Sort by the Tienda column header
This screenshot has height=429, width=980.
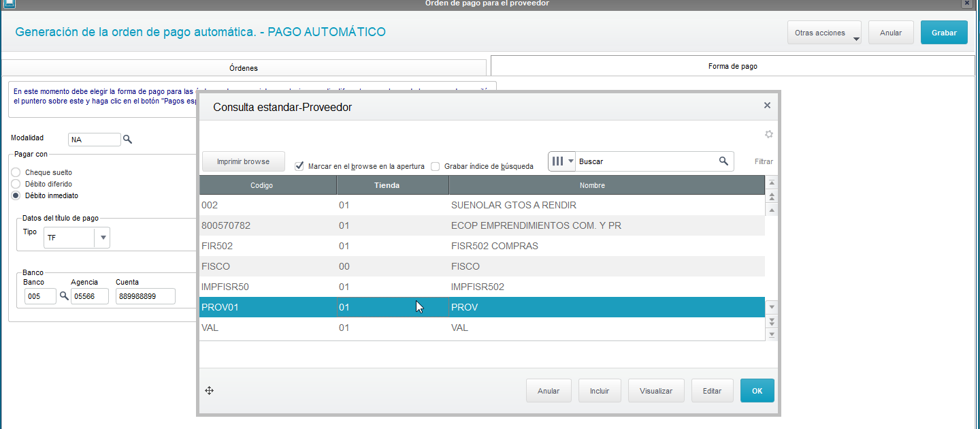(x=393, y=185)
